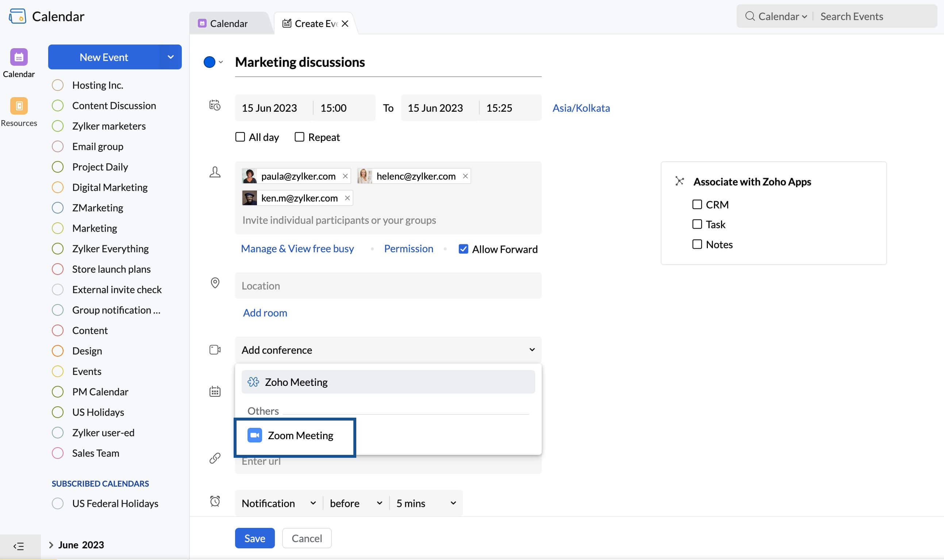The image size is (944, 560).
Task: Click the Location input field
Action: [x=388, y=286]
